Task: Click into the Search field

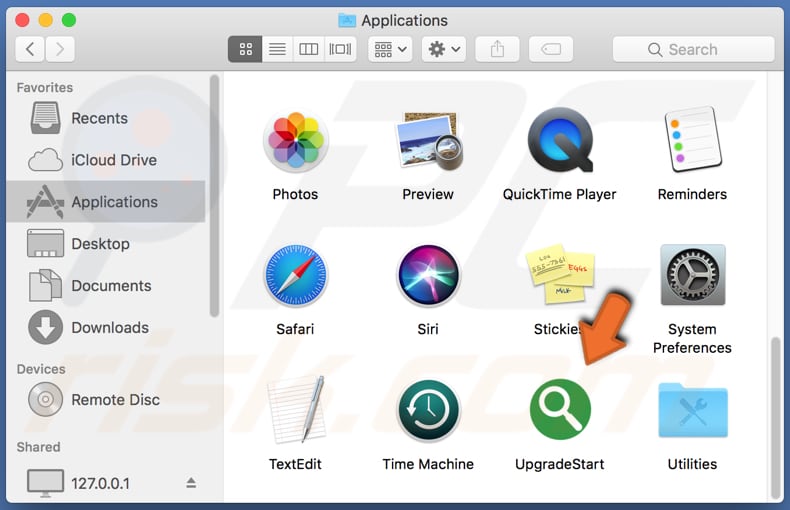Action: pos(693,49)
